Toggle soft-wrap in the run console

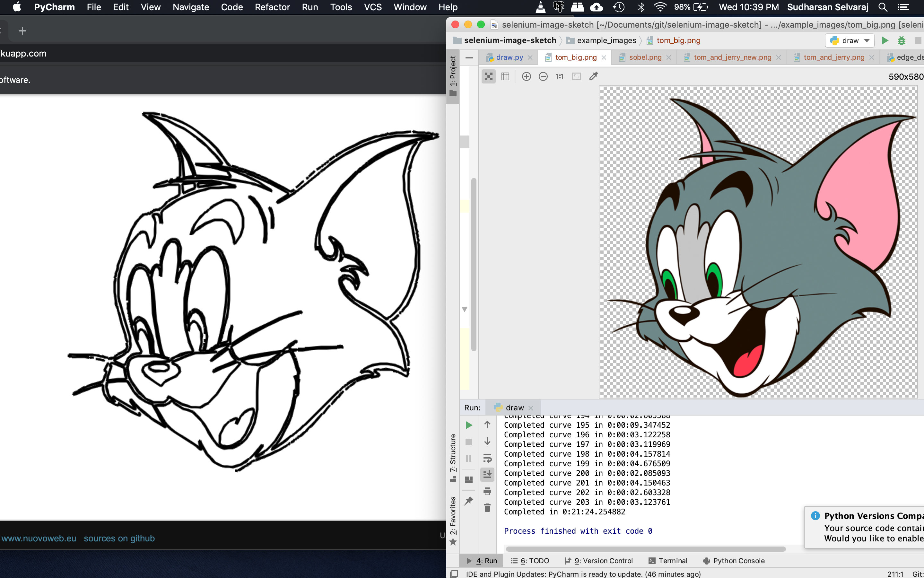[487, 458]
